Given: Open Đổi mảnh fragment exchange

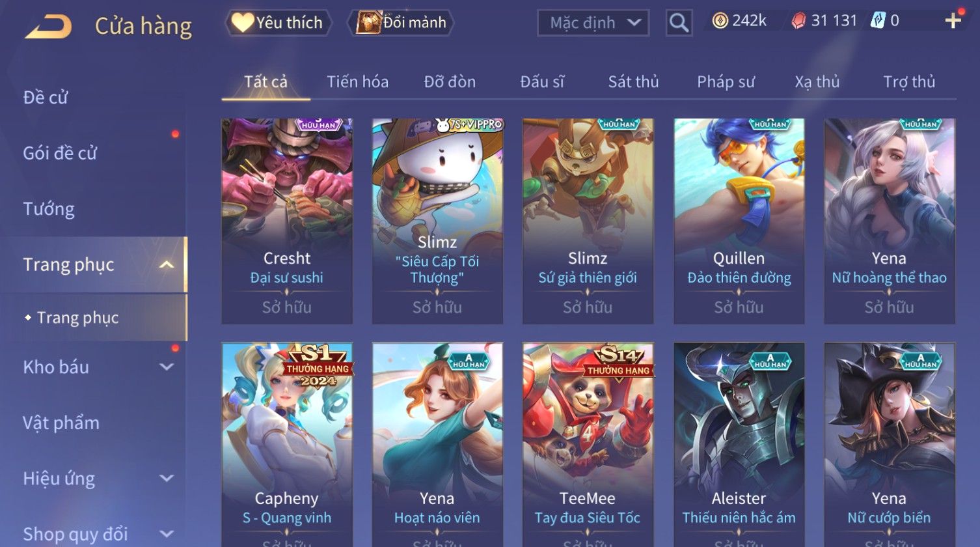Looking at the screenshot, I should coord(401,23).
